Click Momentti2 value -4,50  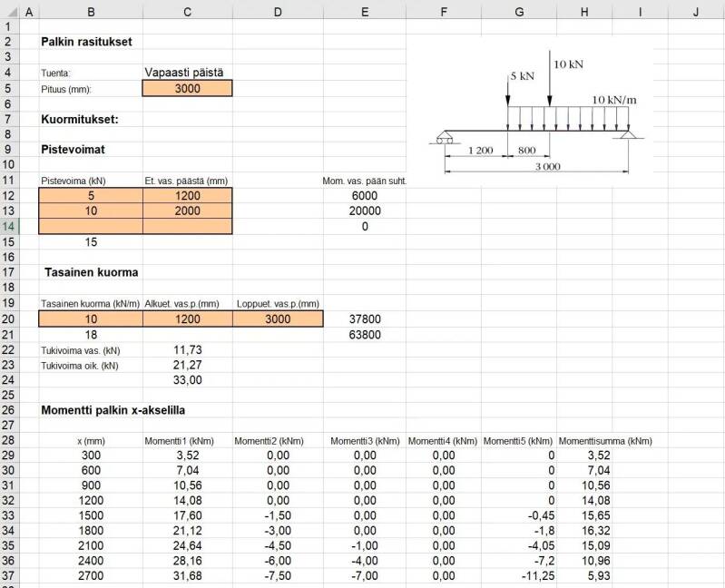278,545
